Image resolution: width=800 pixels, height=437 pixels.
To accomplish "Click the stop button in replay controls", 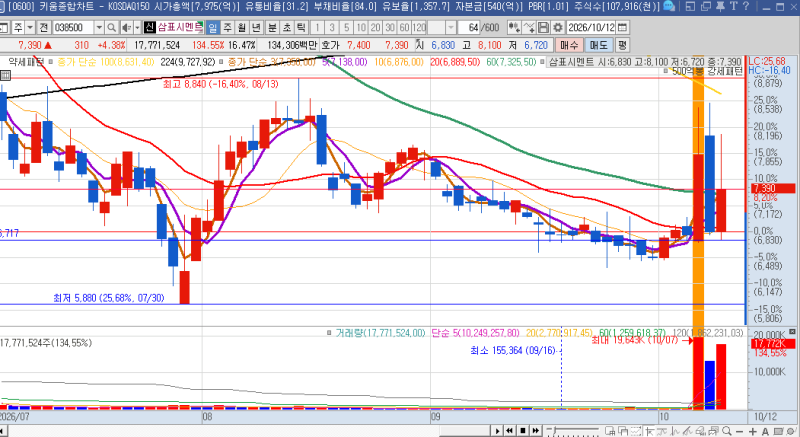I will coord(522,431).
